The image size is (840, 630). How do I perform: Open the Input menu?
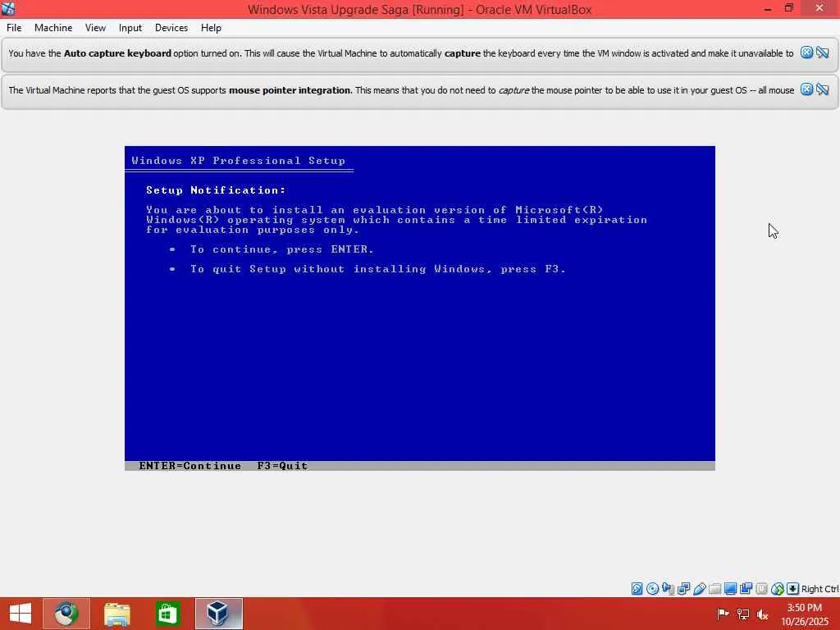pos(130,28)
